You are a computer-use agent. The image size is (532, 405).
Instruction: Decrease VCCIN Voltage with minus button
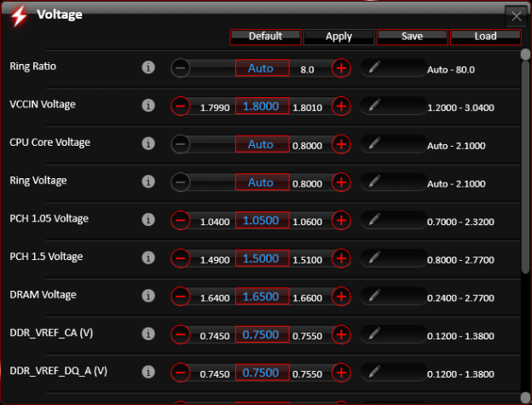point(181,107)
